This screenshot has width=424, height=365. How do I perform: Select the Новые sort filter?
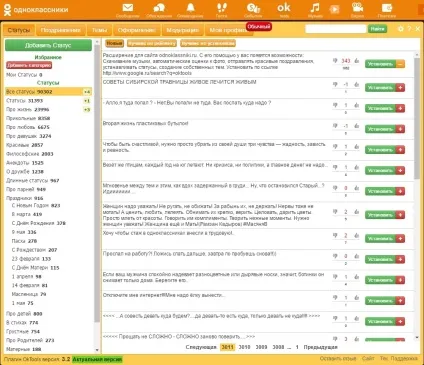click(x=114, y=43)
